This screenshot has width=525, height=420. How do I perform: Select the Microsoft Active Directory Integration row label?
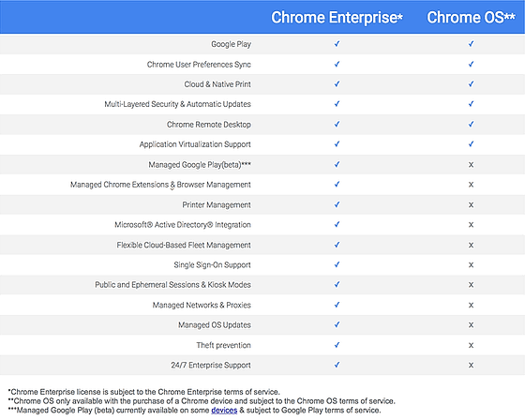pos(183,225)
